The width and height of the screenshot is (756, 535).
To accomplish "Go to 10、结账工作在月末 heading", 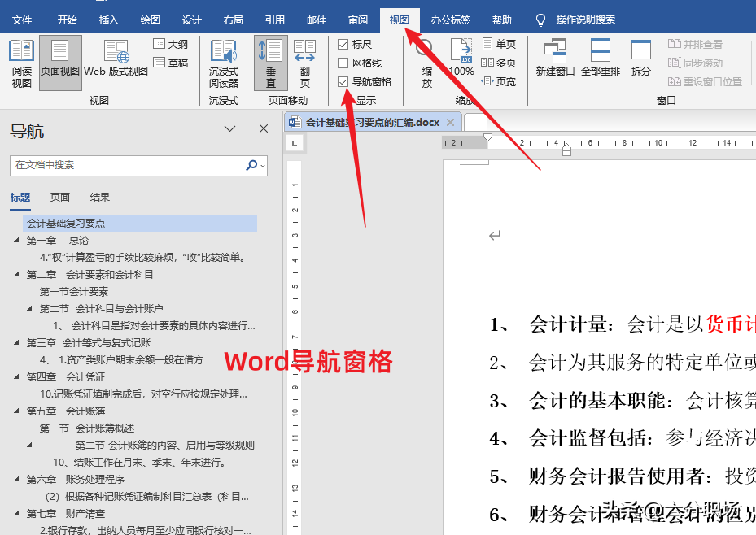I will pyautogui.click(x=139, y=463).
